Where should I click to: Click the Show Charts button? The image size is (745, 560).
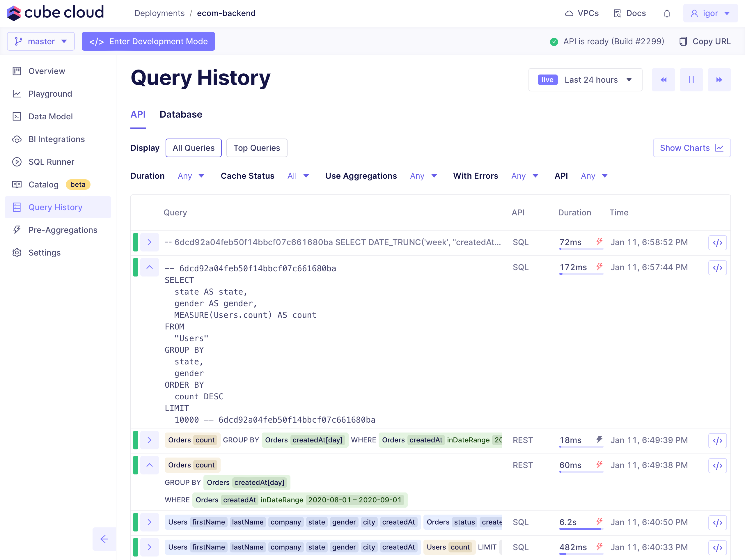[x=691, y=148]
